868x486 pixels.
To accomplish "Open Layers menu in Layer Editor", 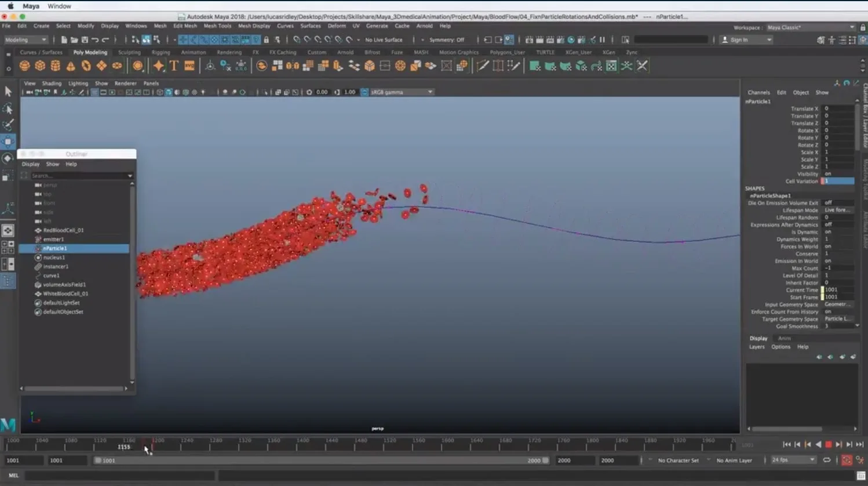I will [757, 347].
